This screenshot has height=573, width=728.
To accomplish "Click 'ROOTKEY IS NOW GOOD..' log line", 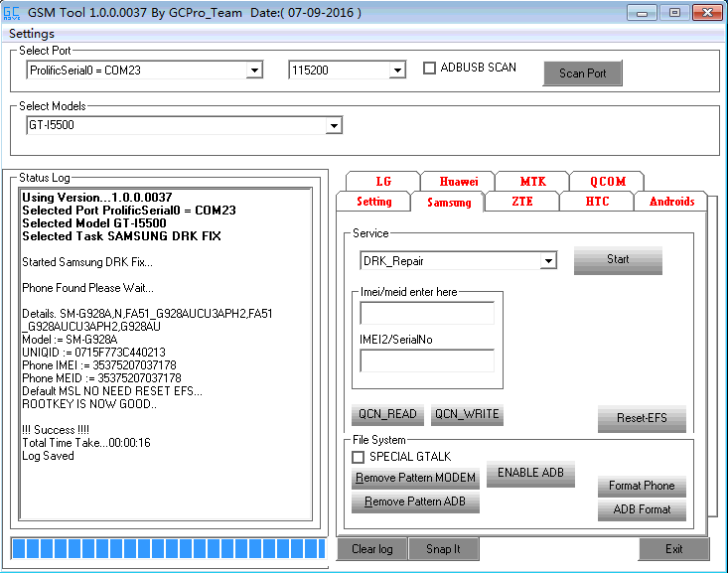I will [89, 404].
